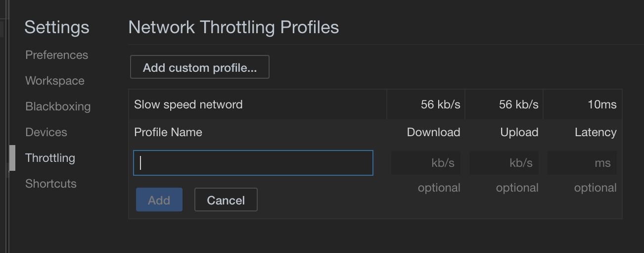The image size is (644, 253).
Task: Click the 10ms latency value of the profile
Action: [x=602, y=104]
